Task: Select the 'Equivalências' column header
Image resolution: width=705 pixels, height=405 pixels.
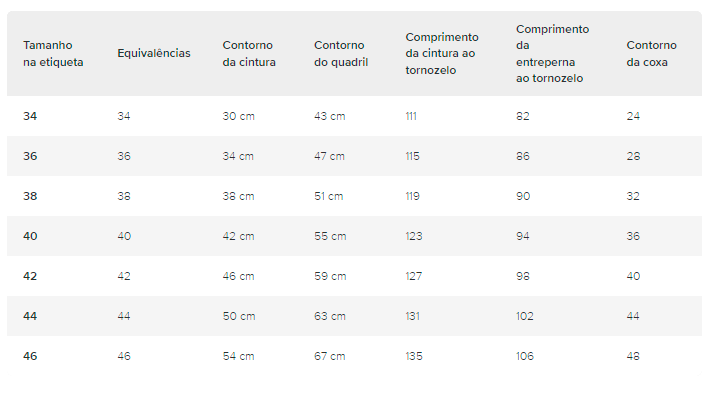Action: point(154,53)
